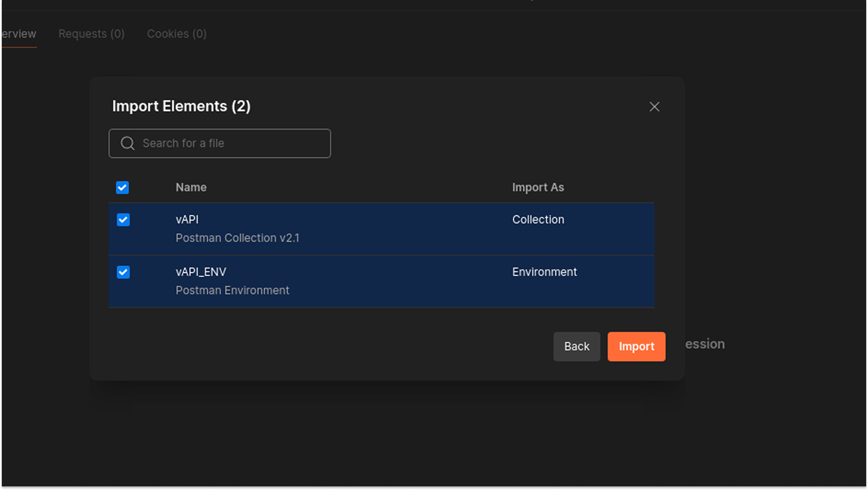
Task: Click the Import Elements (2) dialog title
Action: [x=181, y=106]
